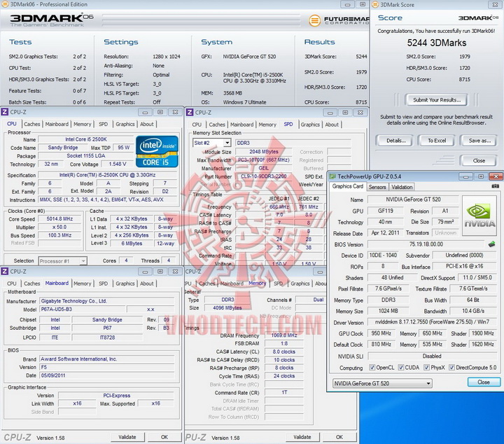
Task: Click the CPU-Z Z icon in Mainboard window
Action: point(4,271)
